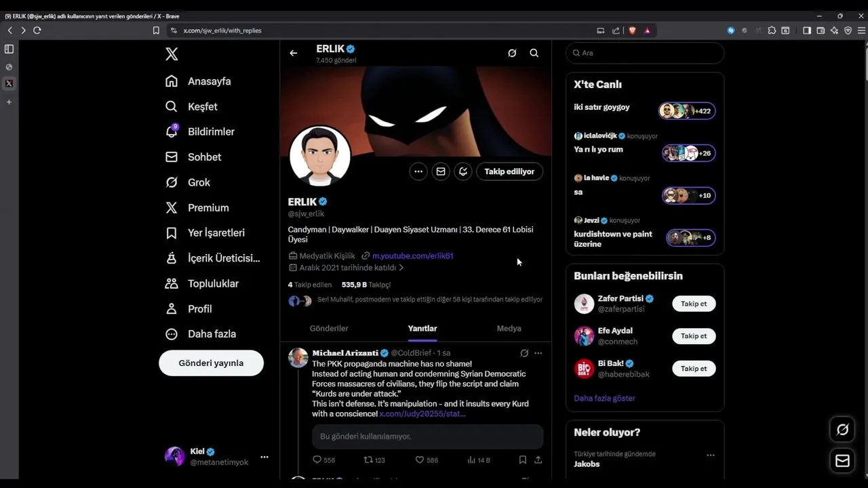Open Brave Wallet icon
This screenshot has height=488, width=868.
click(x=821, y=30)
